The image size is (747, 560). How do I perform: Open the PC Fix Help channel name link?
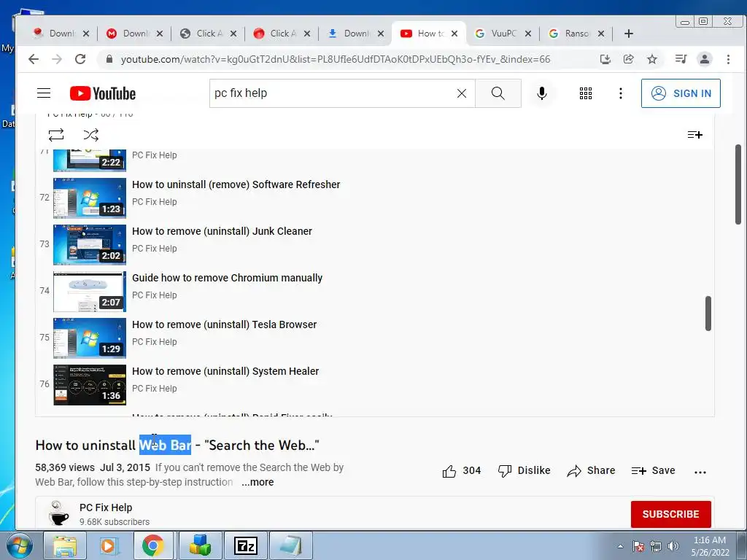coord(106,507)
